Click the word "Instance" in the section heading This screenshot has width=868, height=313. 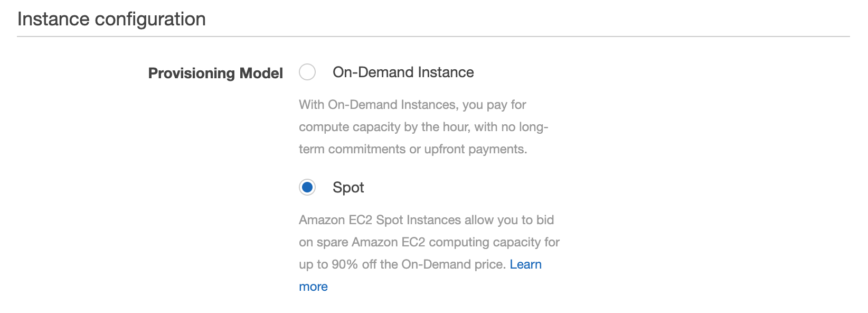tap(53, 19)
